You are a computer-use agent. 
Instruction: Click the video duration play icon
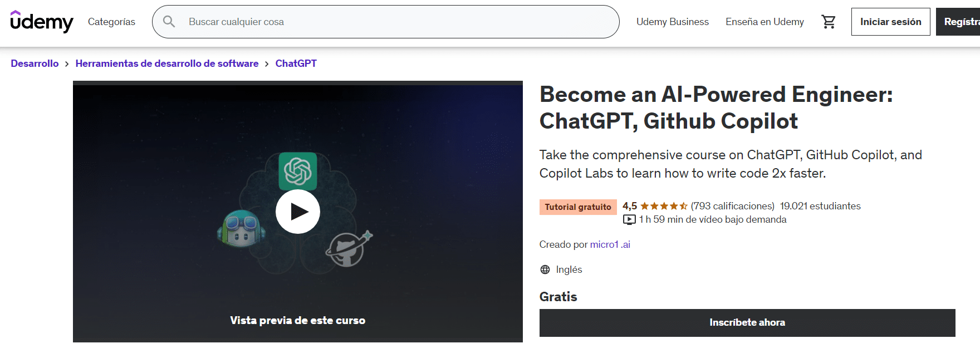click(629, 219)
